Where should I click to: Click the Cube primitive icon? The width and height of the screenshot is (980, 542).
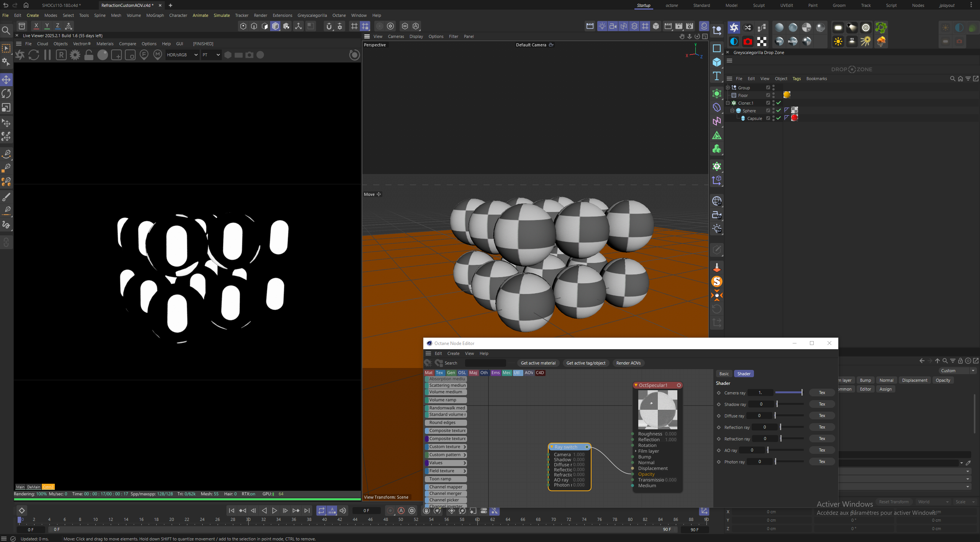716,62
